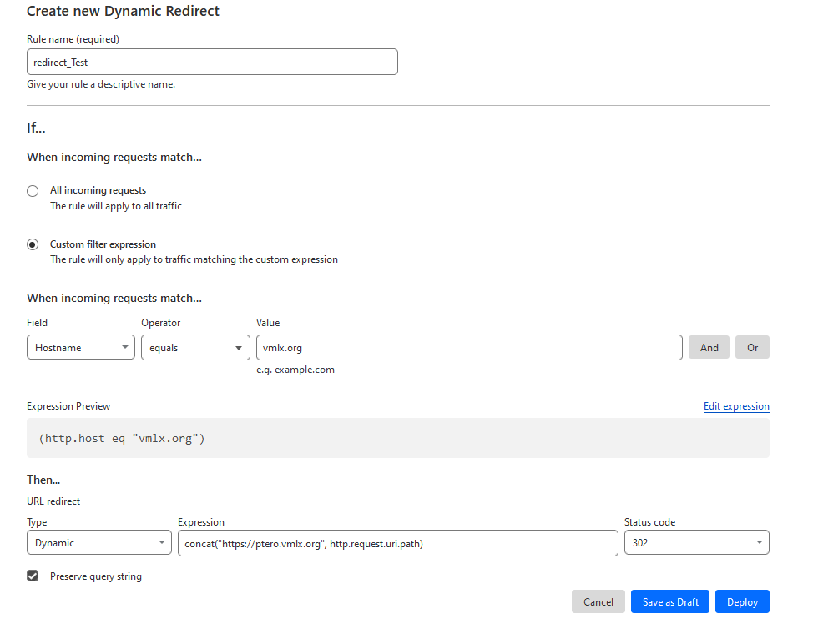Click the Cancel button
The height and width of the screenshot is (644, 833).
(598, 602)
